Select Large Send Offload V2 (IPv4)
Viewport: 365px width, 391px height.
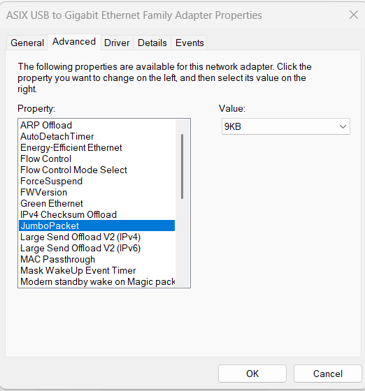tap(97, 237)
